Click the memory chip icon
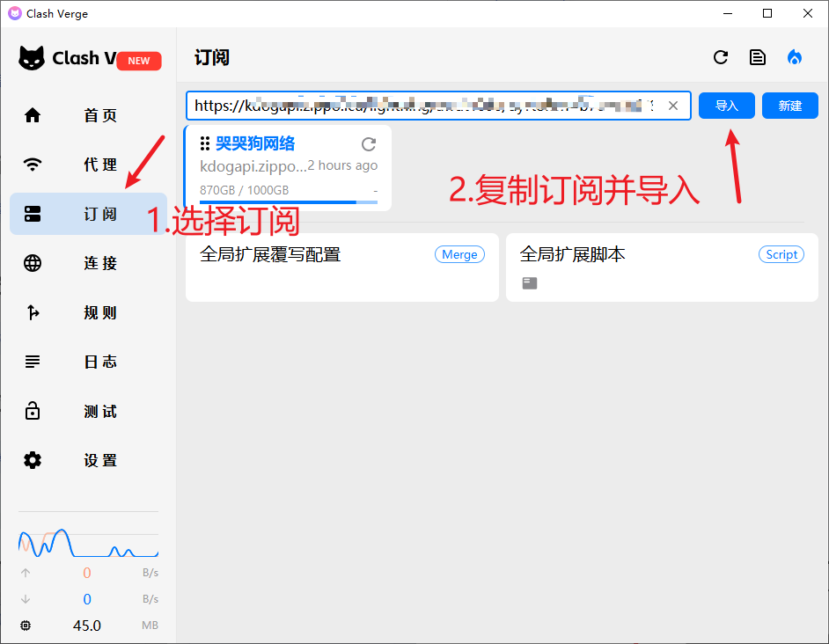 click(26, 626)
